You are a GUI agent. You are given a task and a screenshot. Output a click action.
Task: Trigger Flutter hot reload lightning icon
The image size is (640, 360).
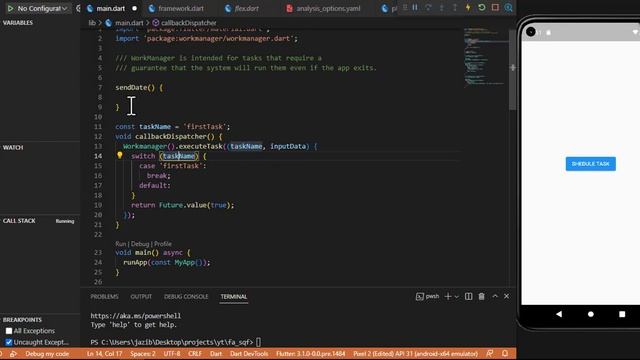pyautogui.click(x=468, y=7)
